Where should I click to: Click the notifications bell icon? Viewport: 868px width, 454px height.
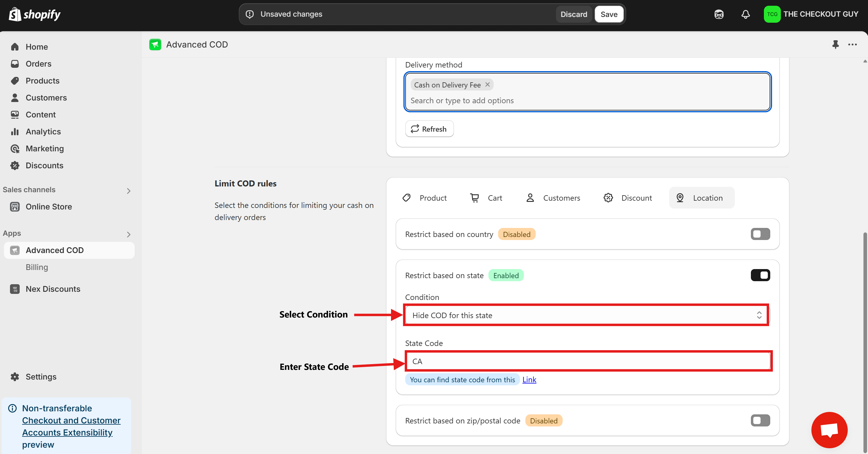pyautogui.click(x=745, y=14)
